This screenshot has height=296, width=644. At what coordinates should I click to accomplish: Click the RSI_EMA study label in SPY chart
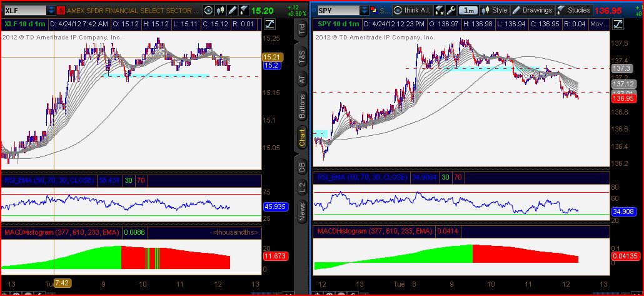tap(362, 177)
